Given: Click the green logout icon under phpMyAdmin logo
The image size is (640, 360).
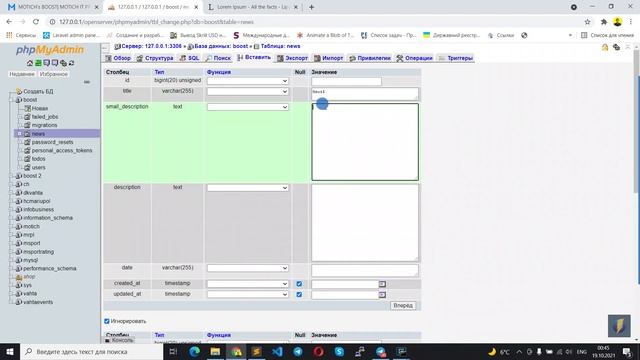Looking at the screenshot, I should coord(38,63).
